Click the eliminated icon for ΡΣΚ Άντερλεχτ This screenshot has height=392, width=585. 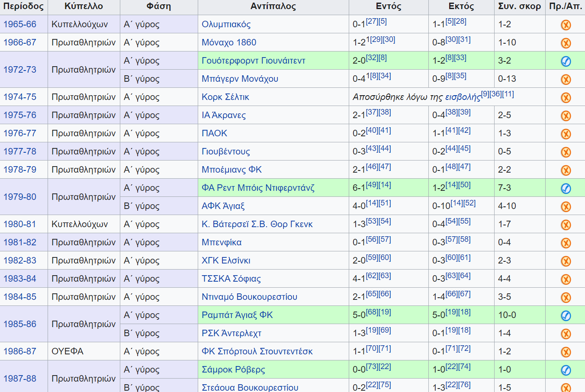point(566,334)
